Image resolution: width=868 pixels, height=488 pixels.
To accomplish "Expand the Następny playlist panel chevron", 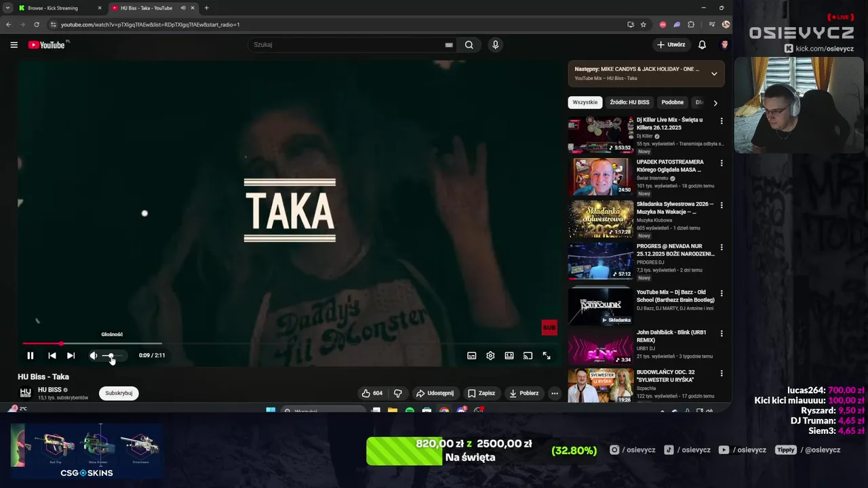I will 713,73.
